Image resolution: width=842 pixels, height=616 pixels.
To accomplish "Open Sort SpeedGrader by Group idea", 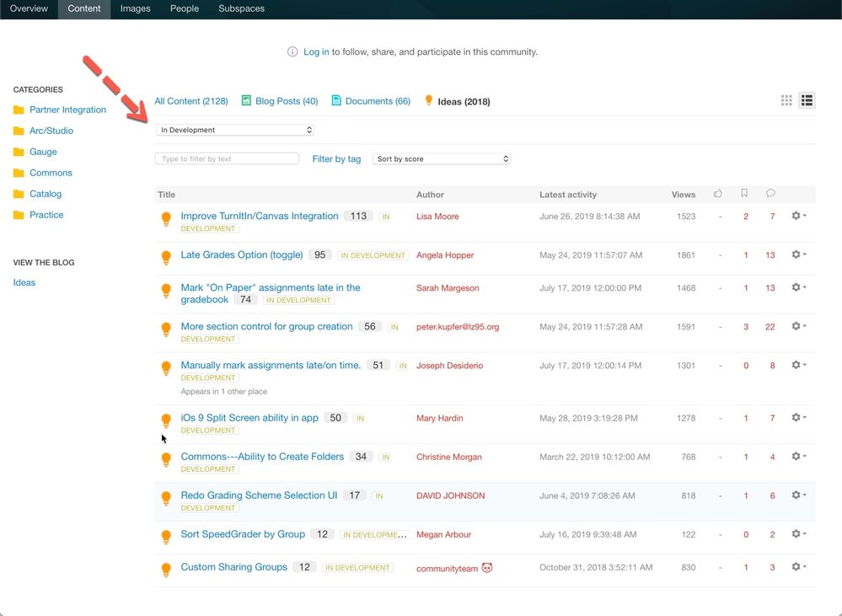I will 243,534.
